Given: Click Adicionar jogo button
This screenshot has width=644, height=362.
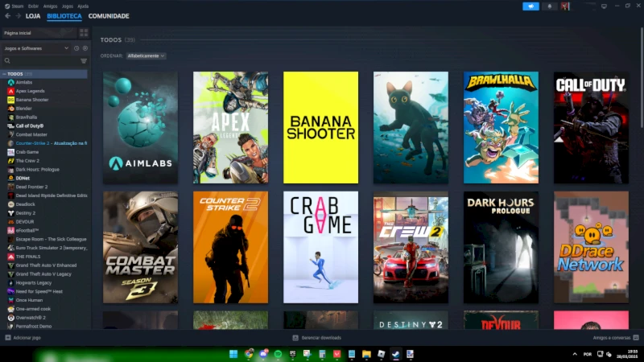Looking at the screenshot, I should click(x=23, y=338).
